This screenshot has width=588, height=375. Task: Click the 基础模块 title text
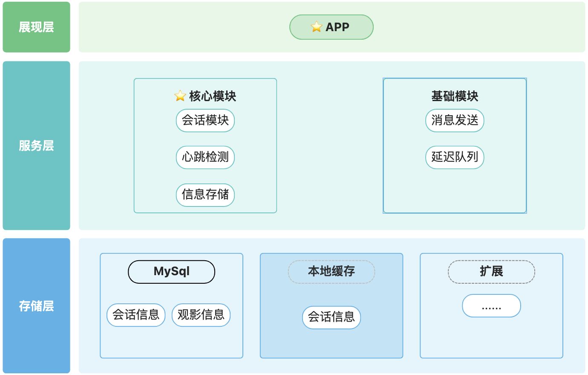coord(455,96)
